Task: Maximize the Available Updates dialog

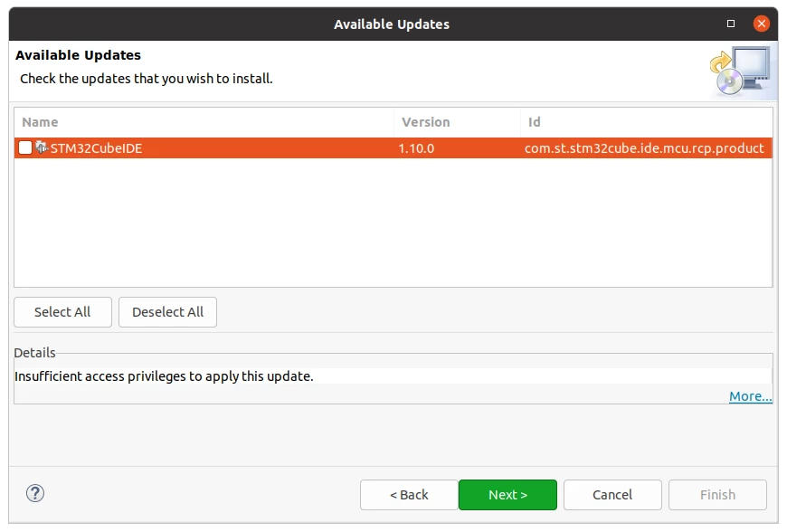Action: pos(731,24)
